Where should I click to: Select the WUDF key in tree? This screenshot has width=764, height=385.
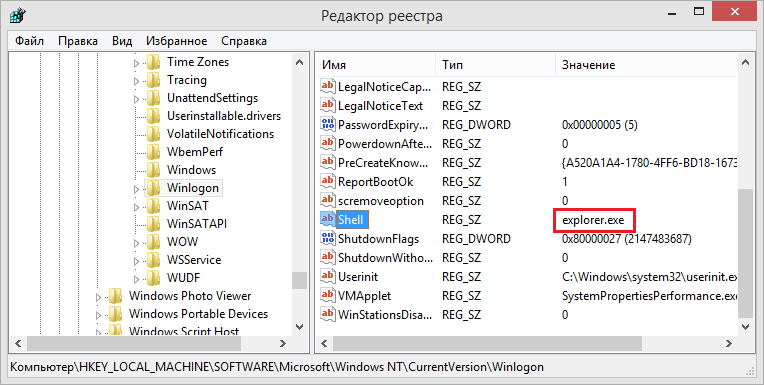183,278
